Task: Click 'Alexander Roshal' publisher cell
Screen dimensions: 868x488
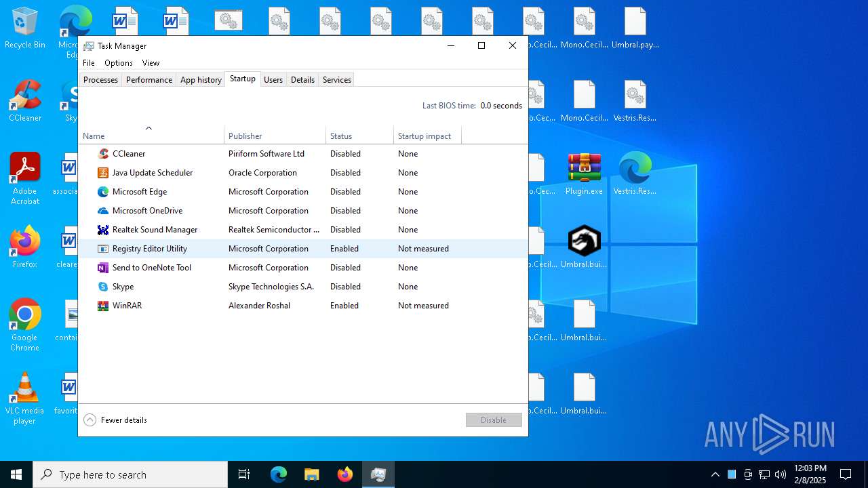Action: (x=259, y=306)
